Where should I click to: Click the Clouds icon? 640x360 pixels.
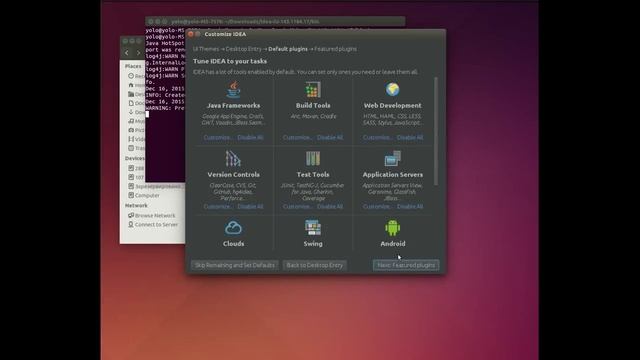click(x=233, y=228)
